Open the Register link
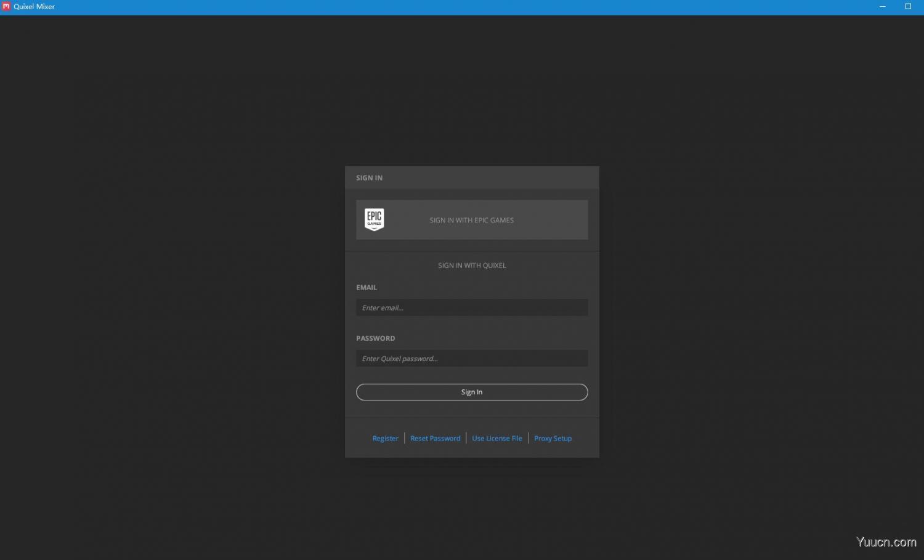This screenshot has width=924, height=560. [386, 439]
